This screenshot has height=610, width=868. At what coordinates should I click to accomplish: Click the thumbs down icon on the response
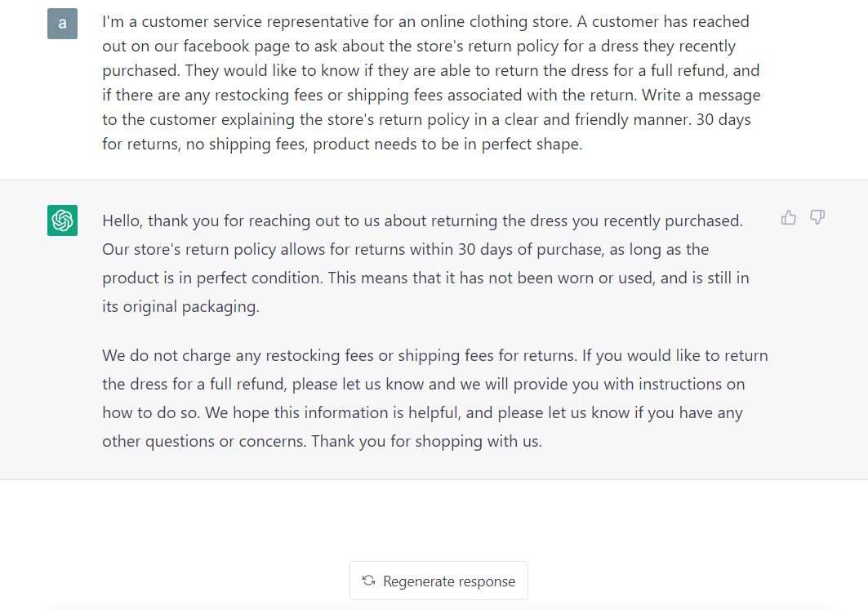817,217
